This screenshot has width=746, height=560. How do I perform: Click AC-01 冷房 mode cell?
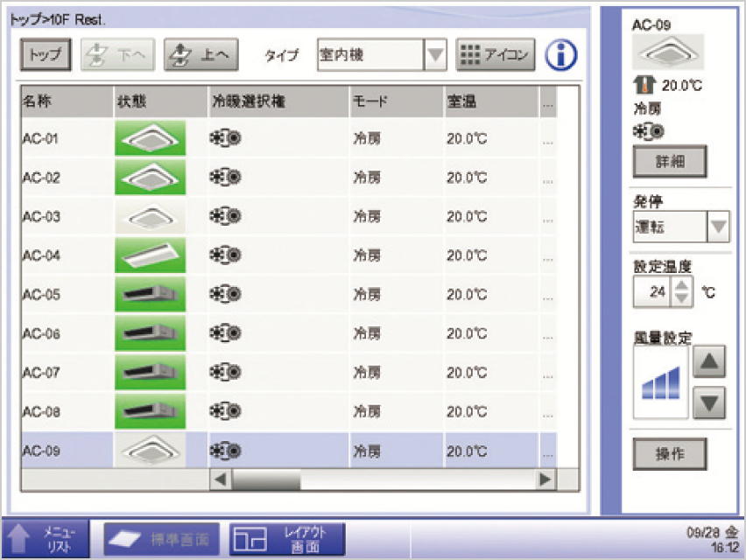pyautogui.click(x=397, y=138)
